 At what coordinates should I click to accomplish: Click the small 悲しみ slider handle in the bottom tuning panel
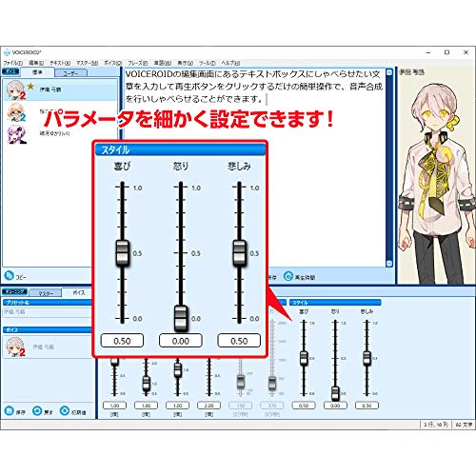click(367, 358)
